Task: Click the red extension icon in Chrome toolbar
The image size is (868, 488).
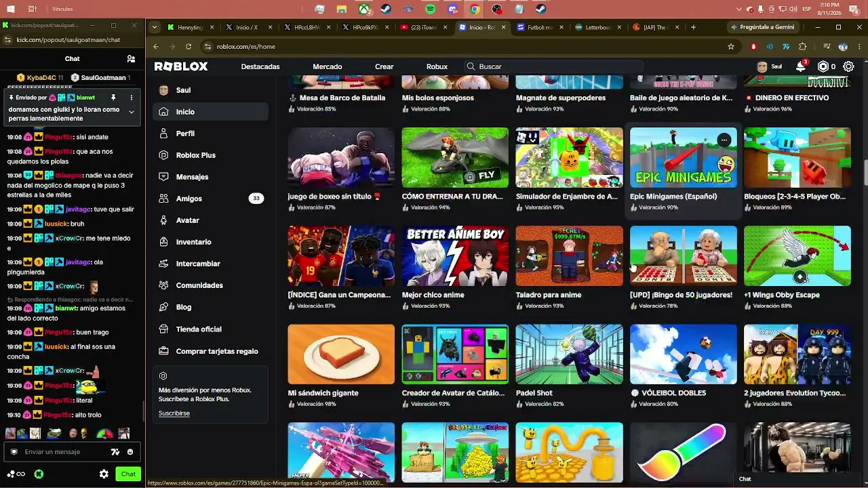Action: (x=753, y=47)
